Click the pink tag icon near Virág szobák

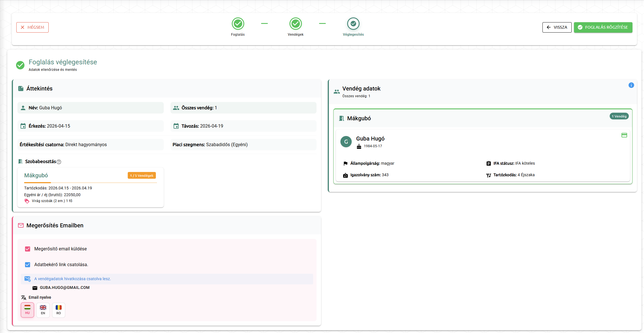click(x=27, y=201)
